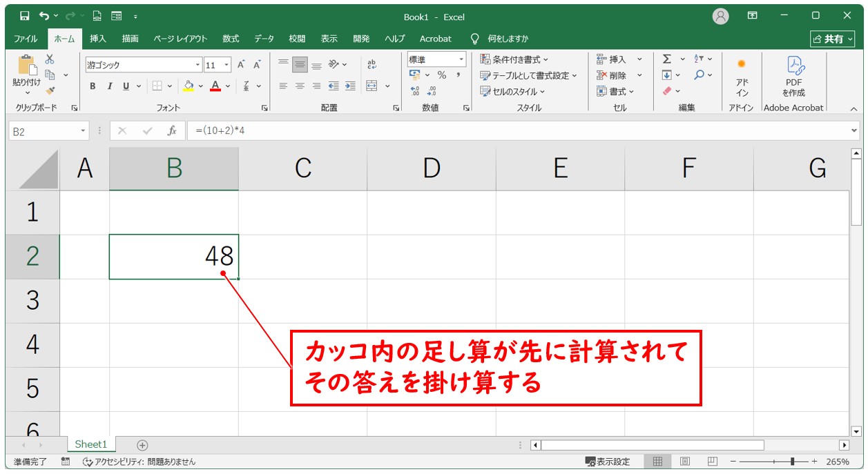Screen dimensions: 868x474
Task: Click the yellow fill color swatch
Action: (x=189, y=86)
